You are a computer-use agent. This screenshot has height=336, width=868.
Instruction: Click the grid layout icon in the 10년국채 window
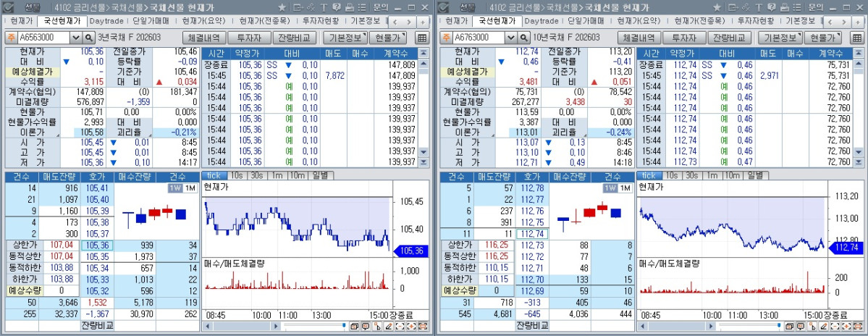856,38
